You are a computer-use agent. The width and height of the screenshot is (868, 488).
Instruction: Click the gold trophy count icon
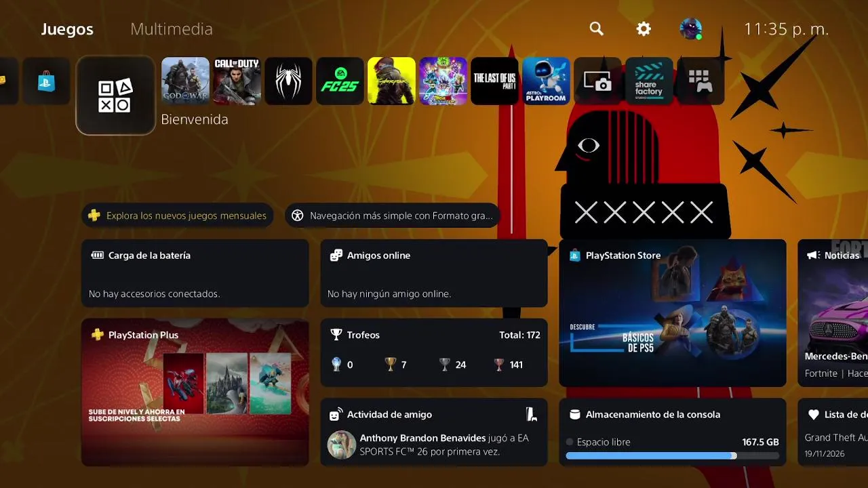tap(391, 365)
